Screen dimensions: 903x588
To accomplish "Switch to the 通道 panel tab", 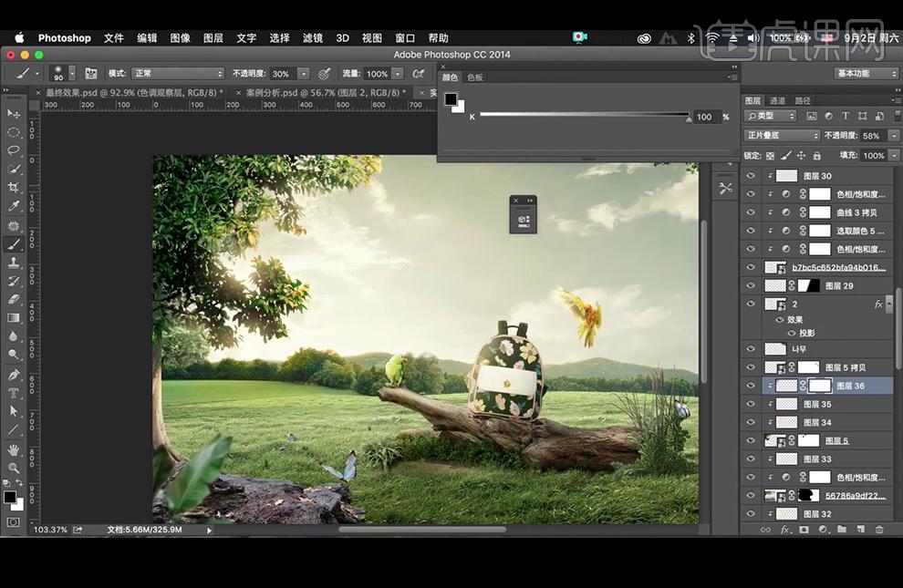I will pos(777,100).
